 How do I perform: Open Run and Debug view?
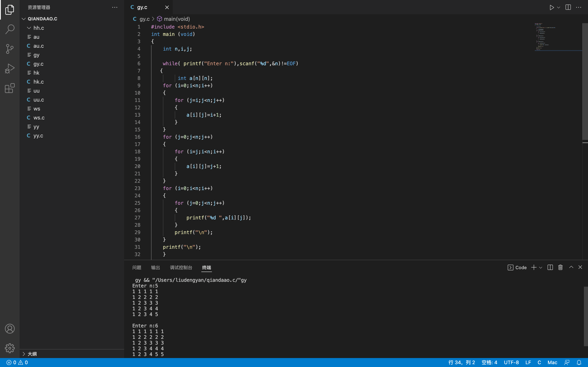tap(10, 69)
